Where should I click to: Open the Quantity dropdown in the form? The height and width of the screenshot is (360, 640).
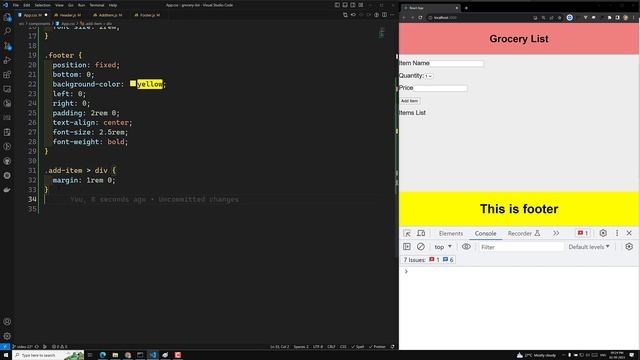coord(428,76)
